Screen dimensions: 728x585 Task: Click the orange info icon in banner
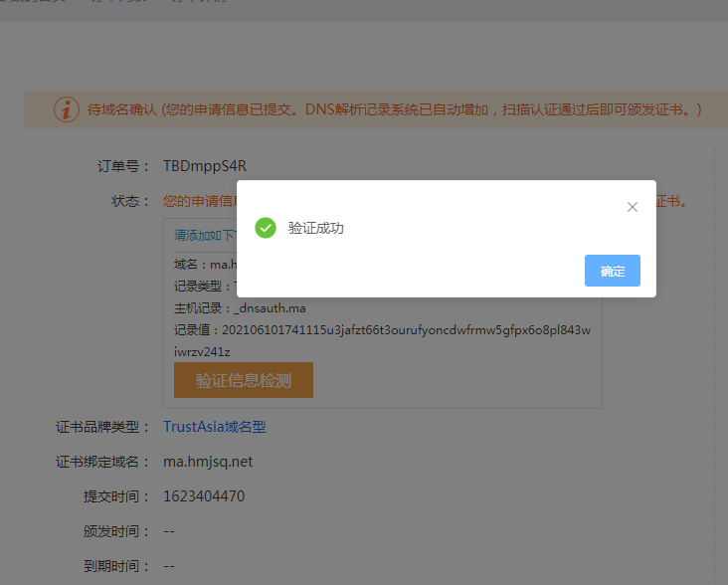[66, 109]
